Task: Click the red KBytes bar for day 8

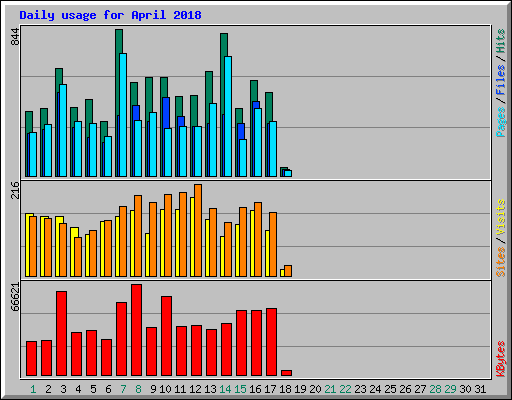Action: tap(137, 330)
